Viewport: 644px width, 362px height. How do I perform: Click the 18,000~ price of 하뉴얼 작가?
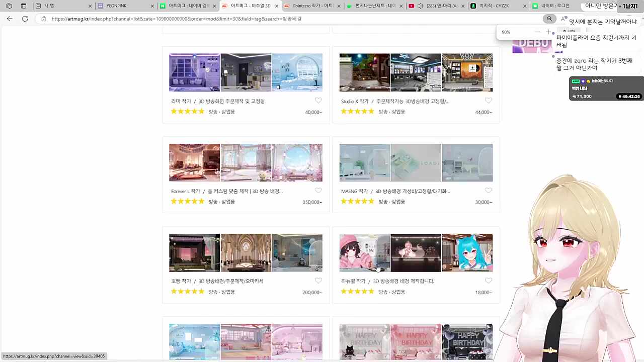tap(484, 292)
